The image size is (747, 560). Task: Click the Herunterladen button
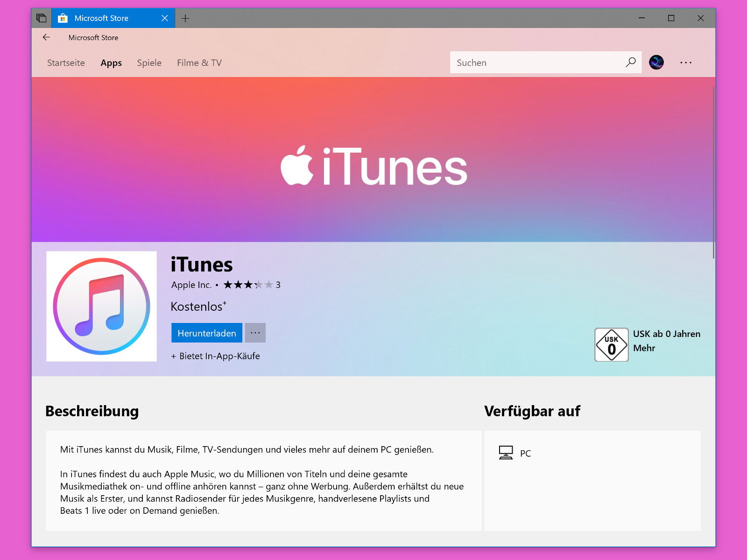click(207, 333)
